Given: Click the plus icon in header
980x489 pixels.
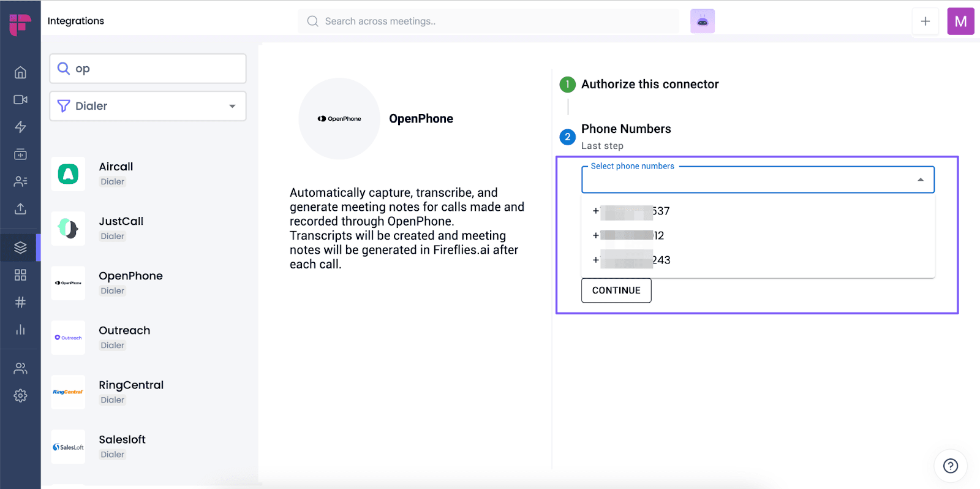Looking at the screenshot, I should (925, 21).
